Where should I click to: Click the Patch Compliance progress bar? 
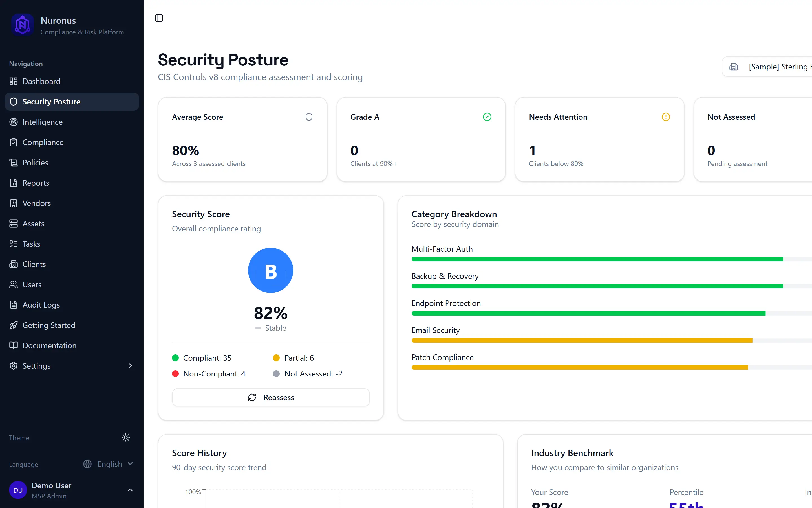click(x=612, y=367)
